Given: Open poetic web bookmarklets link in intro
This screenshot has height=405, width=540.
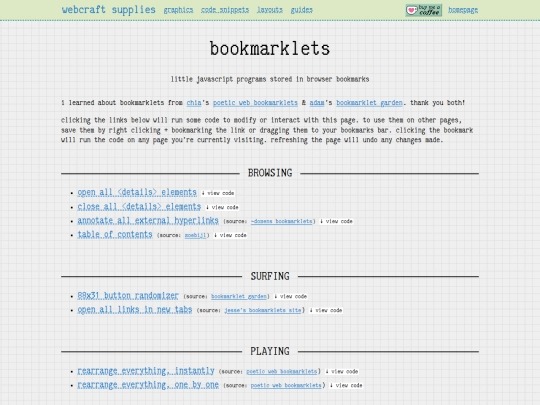Looking at the screenshot, I should coord(255,103).
